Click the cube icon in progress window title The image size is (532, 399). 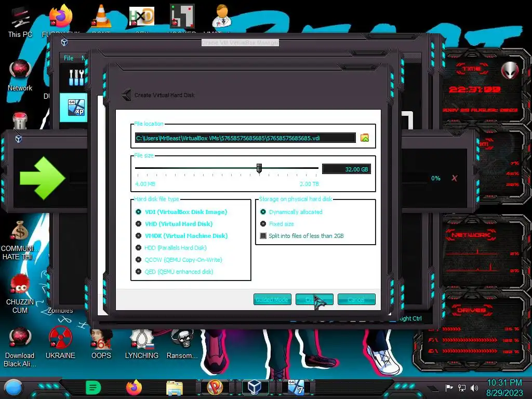(x=19, y=139)
